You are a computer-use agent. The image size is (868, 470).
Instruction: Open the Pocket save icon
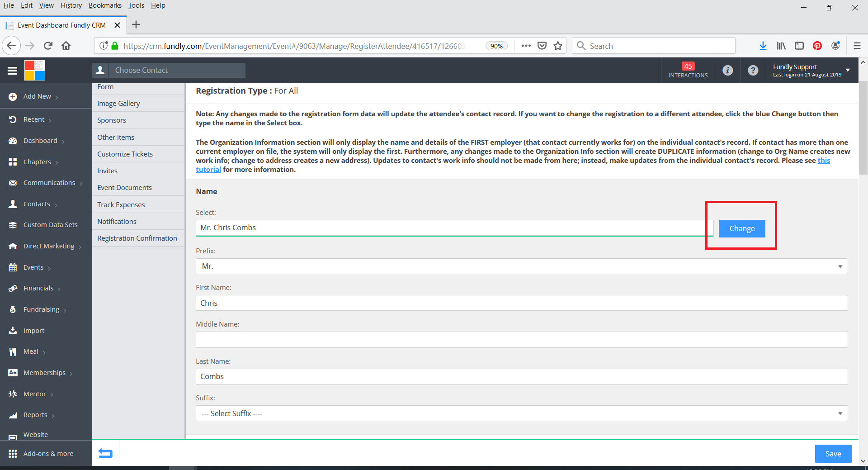click(542, 46)
